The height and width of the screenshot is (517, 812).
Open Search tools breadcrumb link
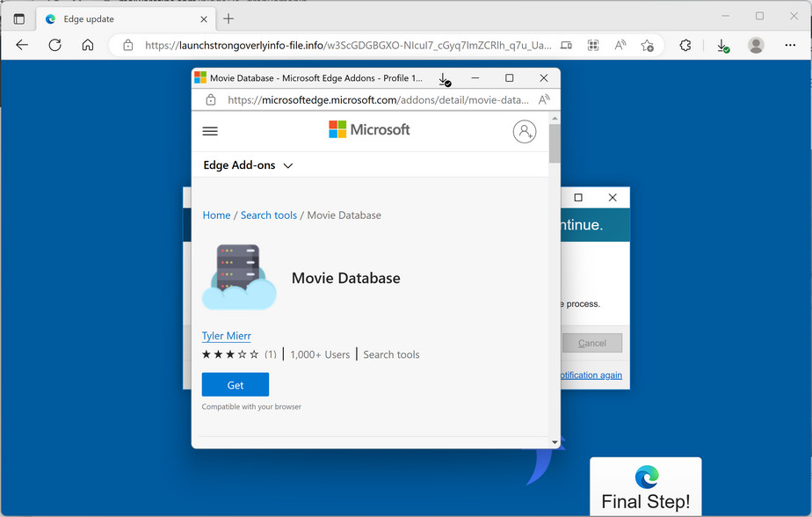[269, 215]
